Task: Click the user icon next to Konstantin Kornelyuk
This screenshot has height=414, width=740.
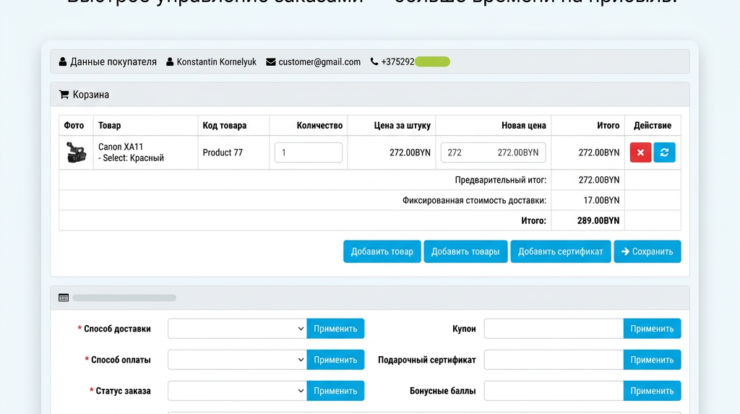Action: coord(170,62)
